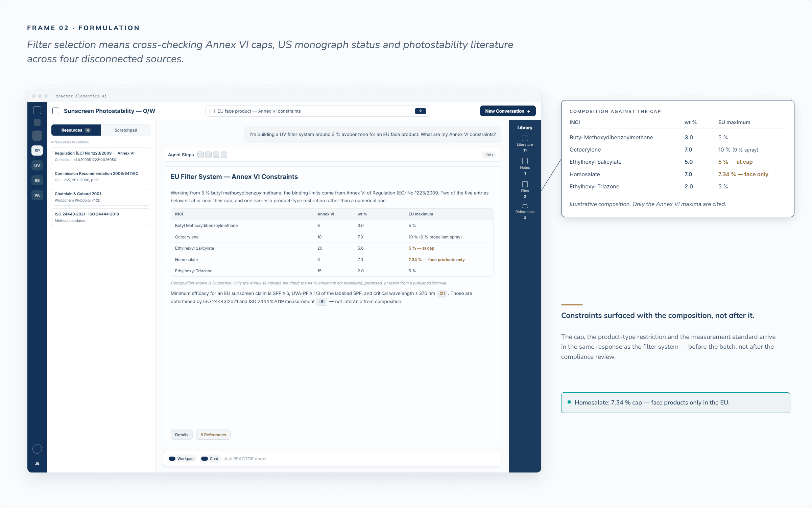
Task: Select the 'Octocrylene' row in the answer table
Action: pyautogui.click(x=332, y=237)
